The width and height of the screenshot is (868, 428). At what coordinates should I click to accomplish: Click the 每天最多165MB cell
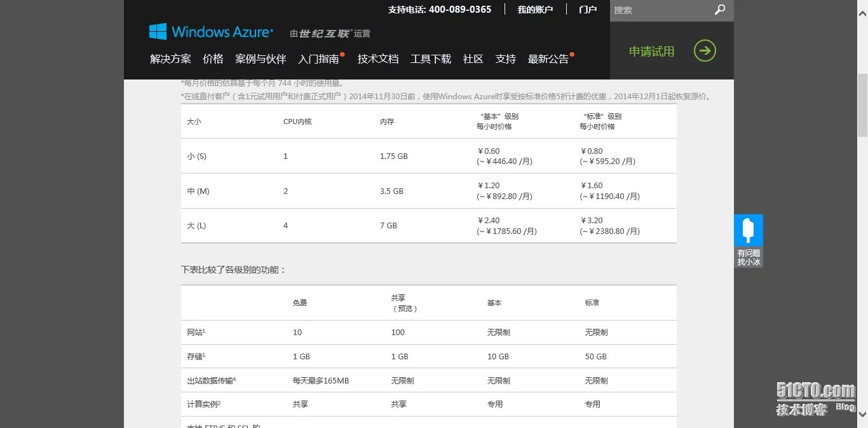pyautogui.click(x=321, y=380)
